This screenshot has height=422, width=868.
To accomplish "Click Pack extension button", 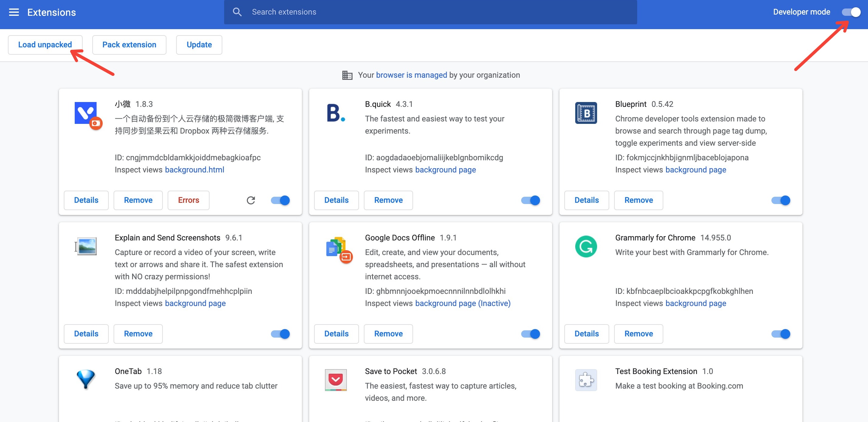I will (129, 45).
